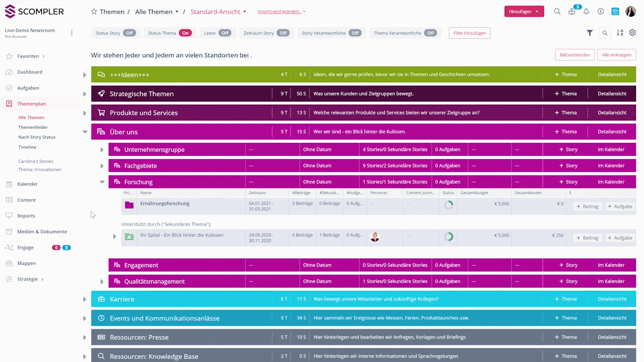Toggle the Status Story filter

[130, 33]
